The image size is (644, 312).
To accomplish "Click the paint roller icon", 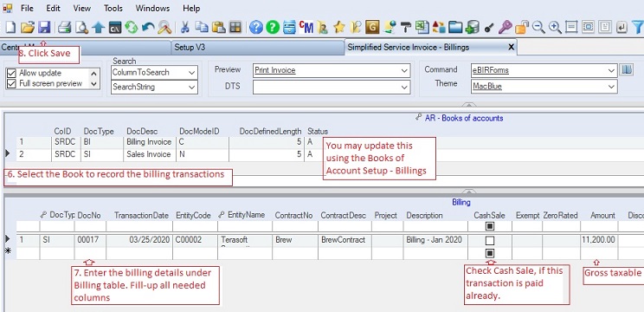I will click(x=406, y=28).
